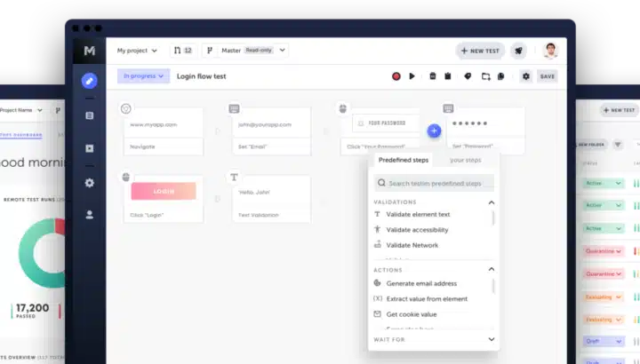Open the user avatar menu
Viewport: 640px width, 364px height.
tap(550, 51)
